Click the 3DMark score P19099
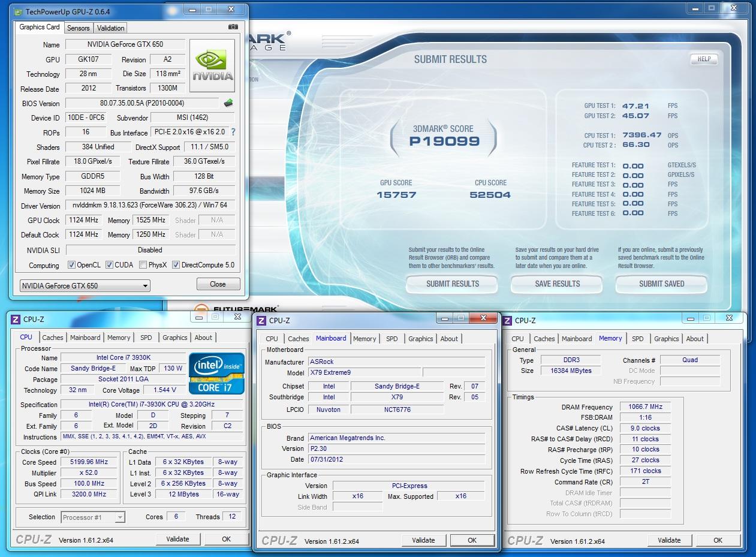This screenshot has width=756, height=557. pos(444,141)
